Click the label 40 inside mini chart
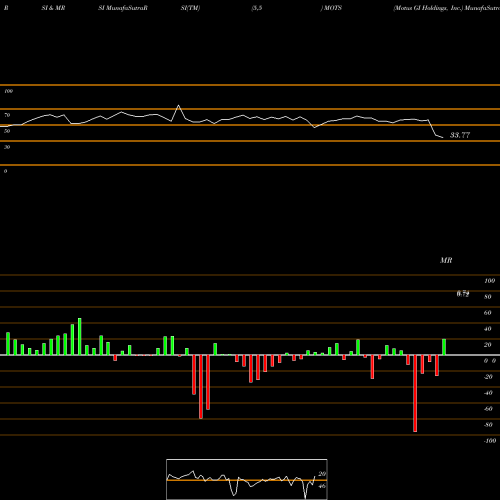Screen dimensions: 500x500 (x=322, y=486)
